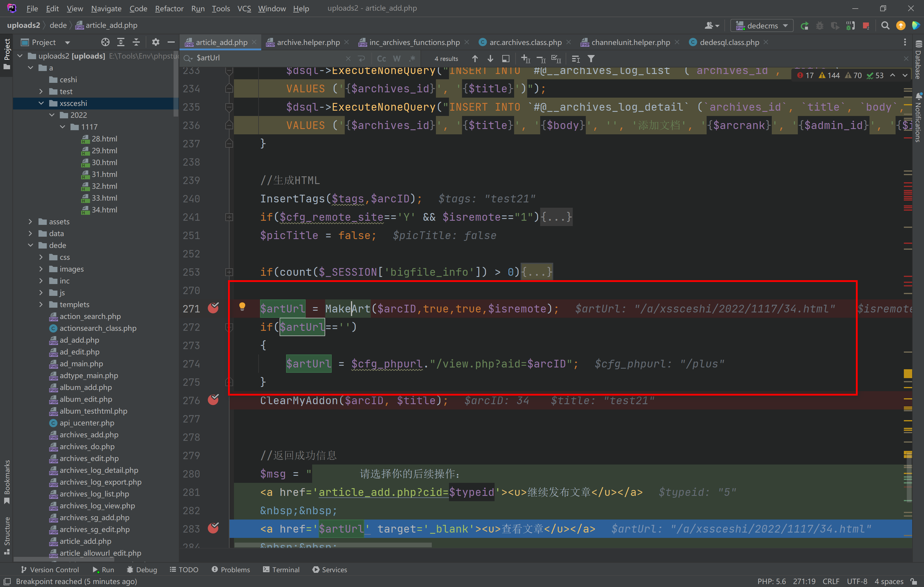Viewport: 924px width, 587px height.
Task: Toggle Words (W) search option
Action: (396, 59)
